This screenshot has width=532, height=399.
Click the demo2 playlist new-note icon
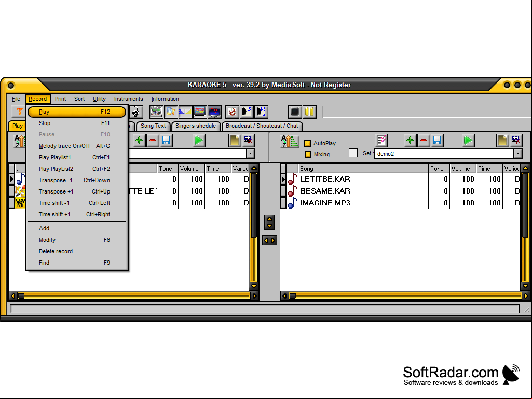(502, 141)
